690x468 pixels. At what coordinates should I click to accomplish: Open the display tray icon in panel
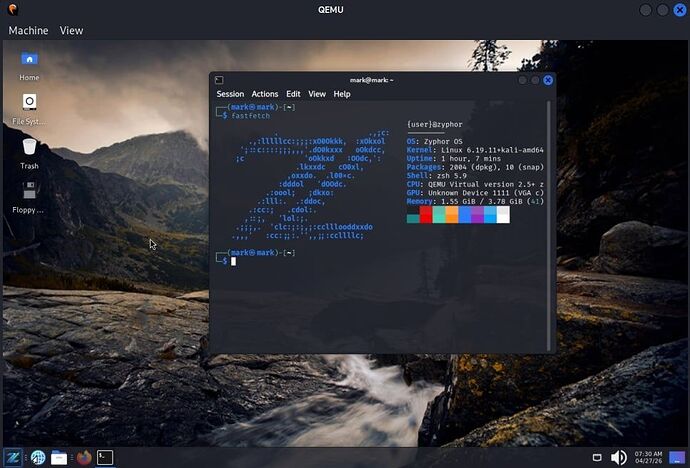pos(597,458)
